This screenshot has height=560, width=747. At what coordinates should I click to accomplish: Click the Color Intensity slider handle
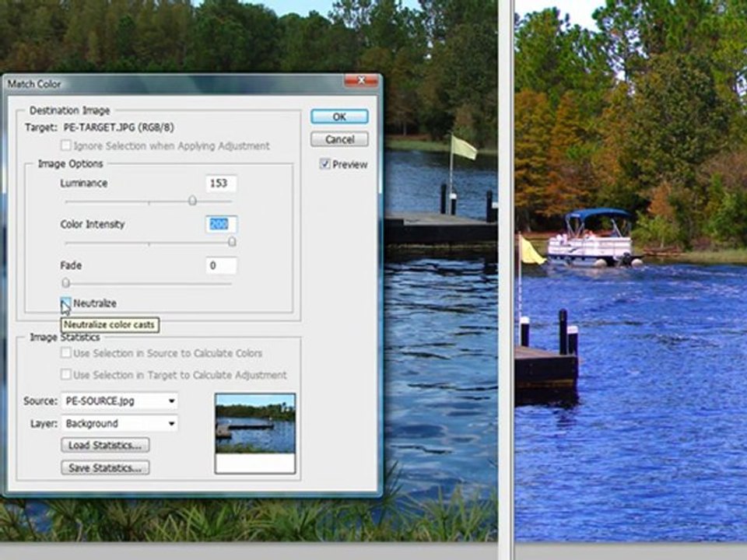(232, 242)
